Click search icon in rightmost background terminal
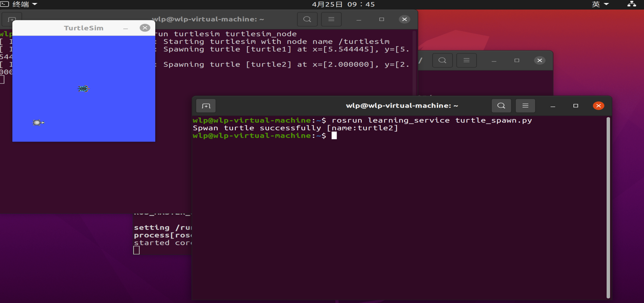The image size is (644, 303). point(442,60)
